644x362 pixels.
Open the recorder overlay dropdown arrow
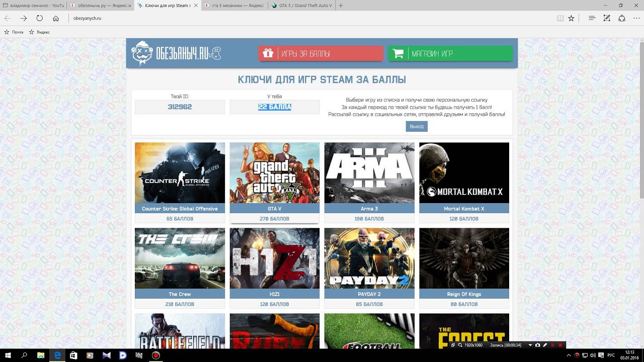click(530, 345)
